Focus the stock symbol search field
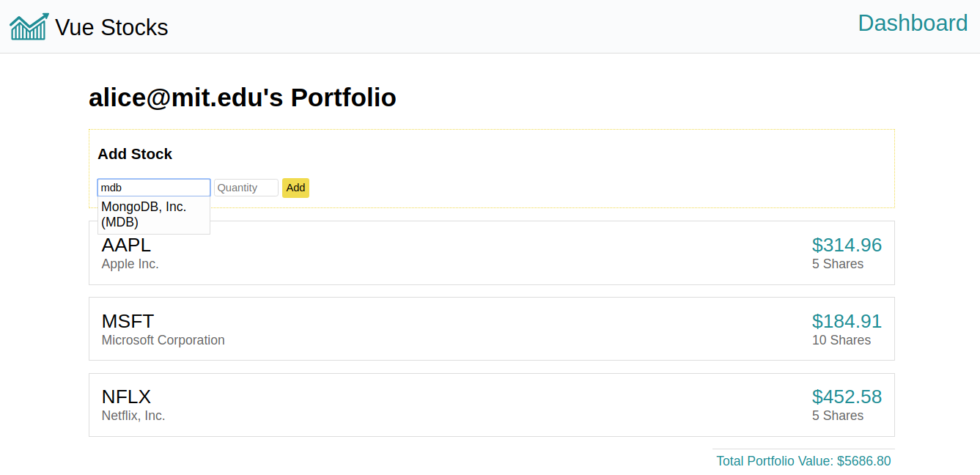The image size is (980, 475). (x=154, y=188)
